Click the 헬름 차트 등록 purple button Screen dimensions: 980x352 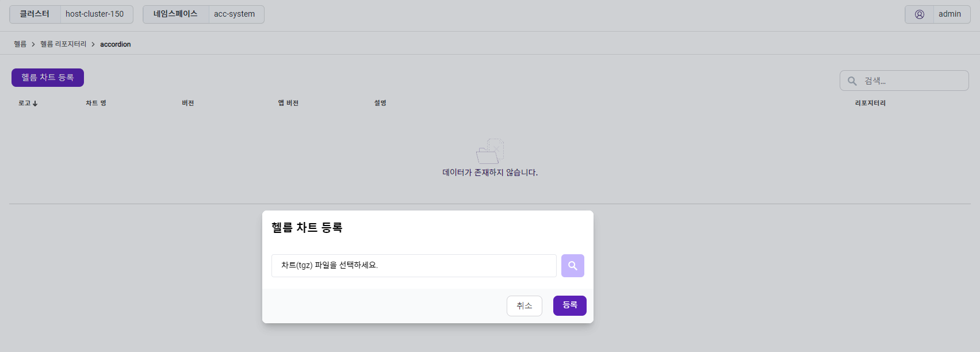48,78
